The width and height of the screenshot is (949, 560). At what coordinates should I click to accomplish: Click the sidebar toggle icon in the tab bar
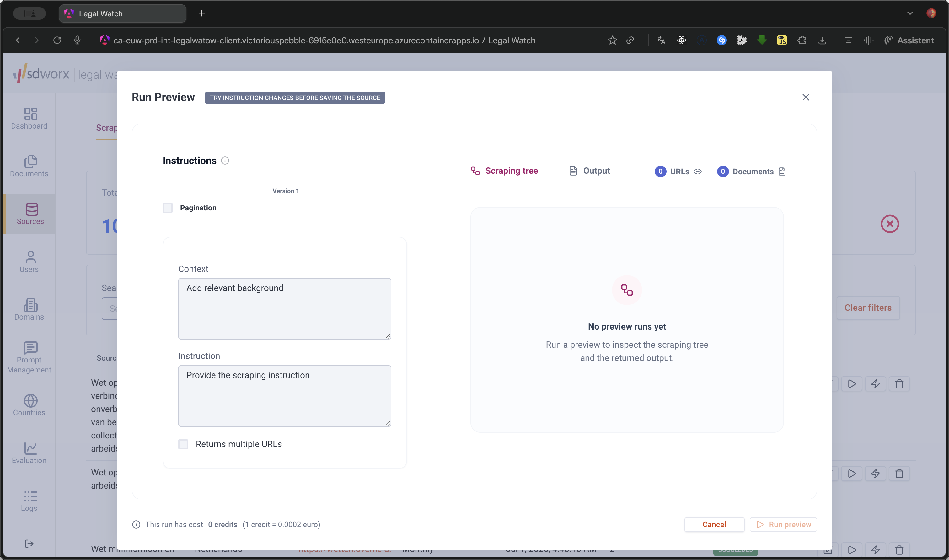[x=29, y=13]
